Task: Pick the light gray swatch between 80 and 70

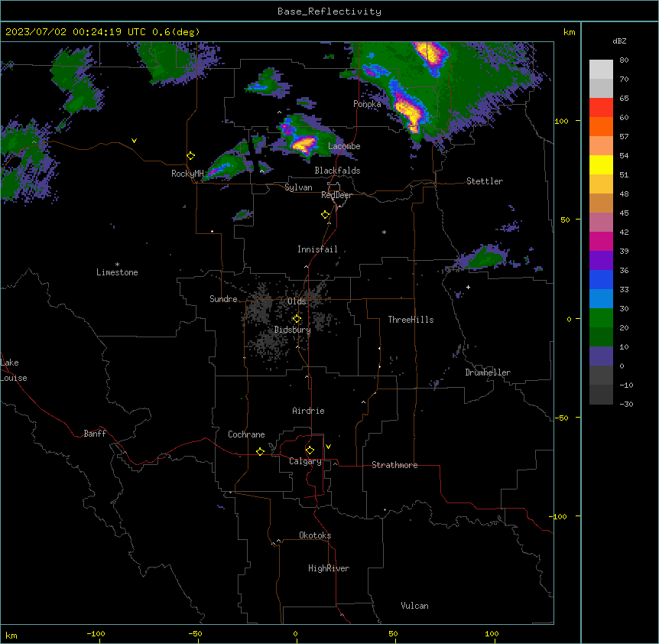Action: click(x=601, y=70)
